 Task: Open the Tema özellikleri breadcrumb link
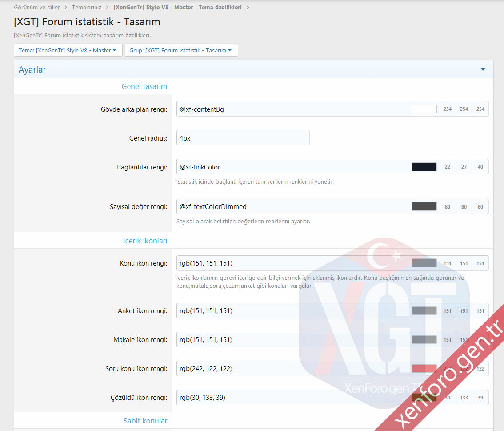(x=177, y=7)
